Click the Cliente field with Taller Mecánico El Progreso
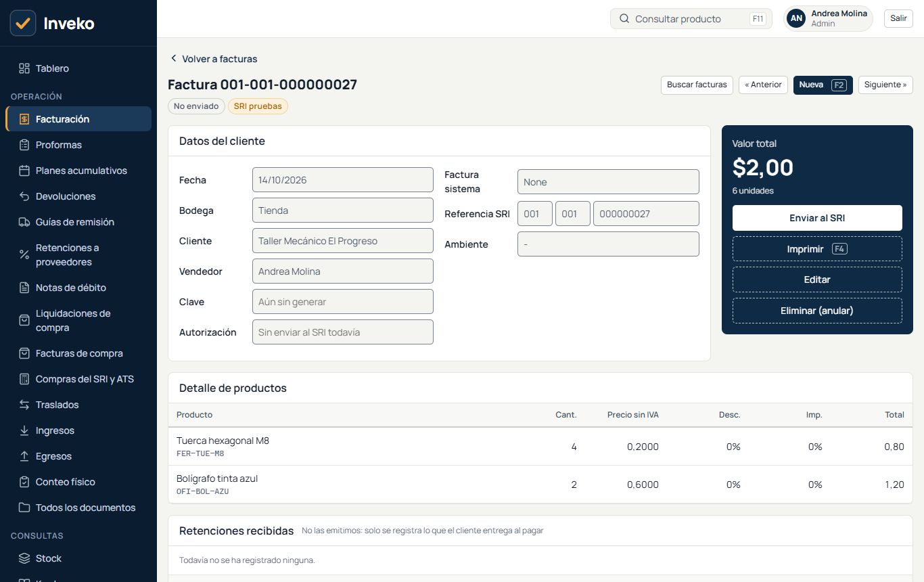 click(x=343, y=241)
